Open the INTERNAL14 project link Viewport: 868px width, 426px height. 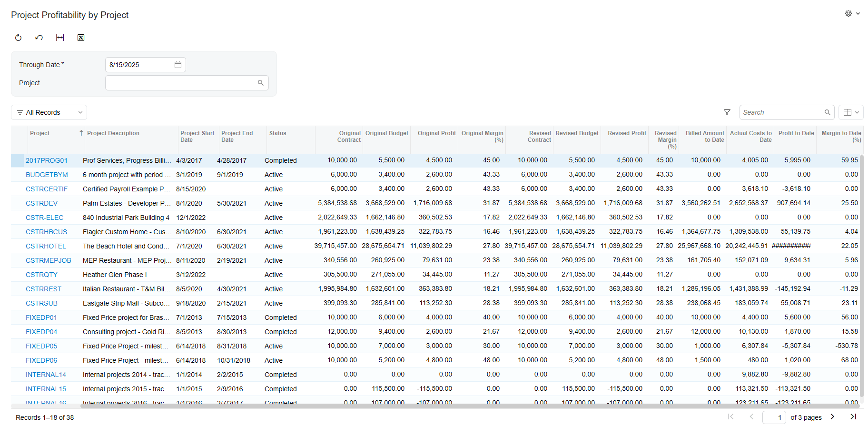click(x=46, y=375)
